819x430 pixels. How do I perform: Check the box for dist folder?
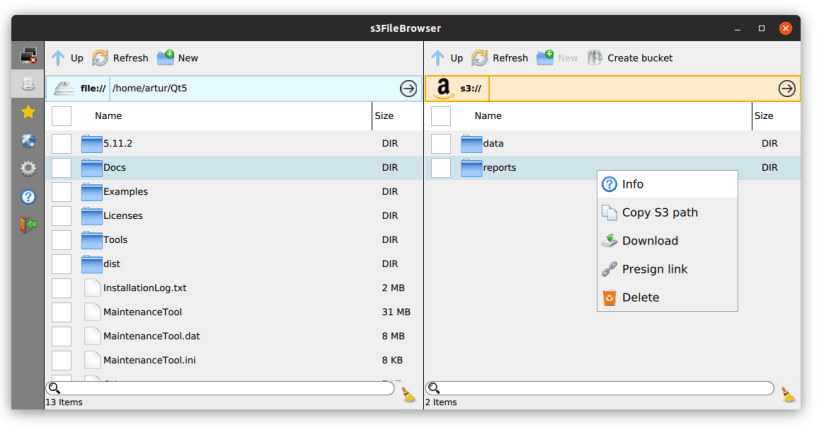point(62,264)
